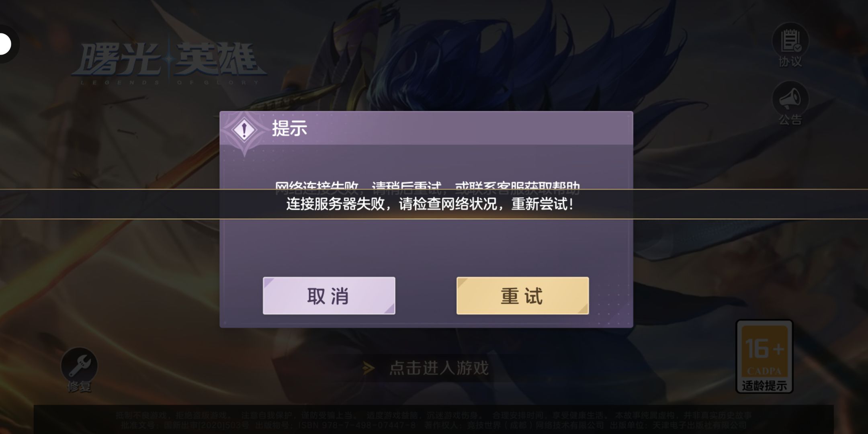Open the 16+ CADPA age rating badge
868x434 pixels.
tap(764, 356)
